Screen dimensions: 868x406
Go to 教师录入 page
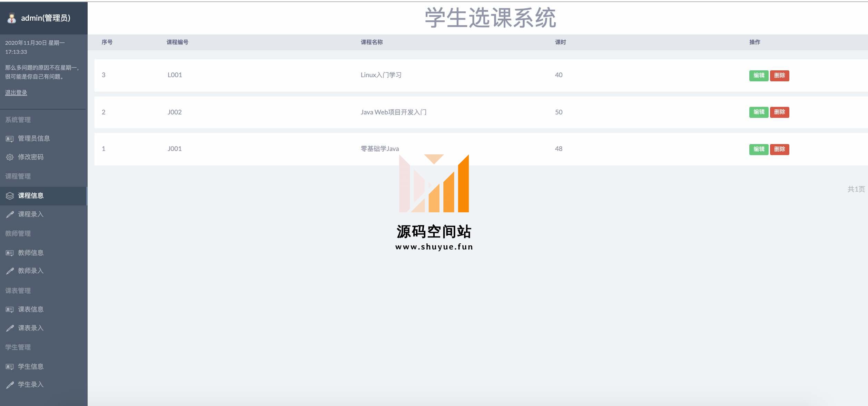(x=43, y=271)
